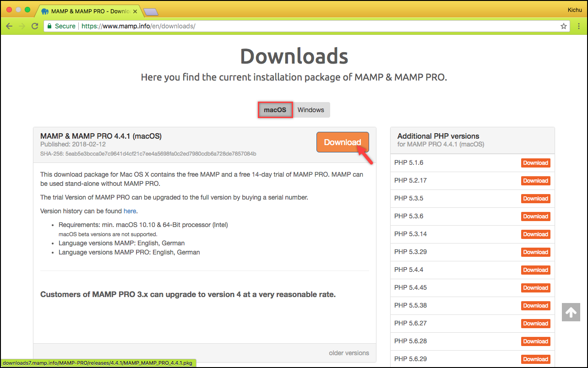The width and height of the screenshot is (588, 368).
Task: Click the SHA-256 checksum text
Action: click(148, 154)
